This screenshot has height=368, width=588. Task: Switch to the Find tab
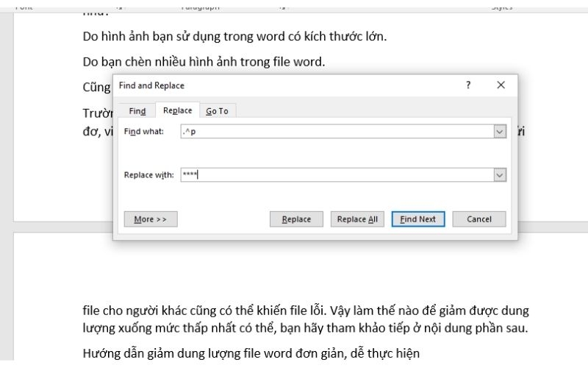pyautogui.click(x=137, y=111)
